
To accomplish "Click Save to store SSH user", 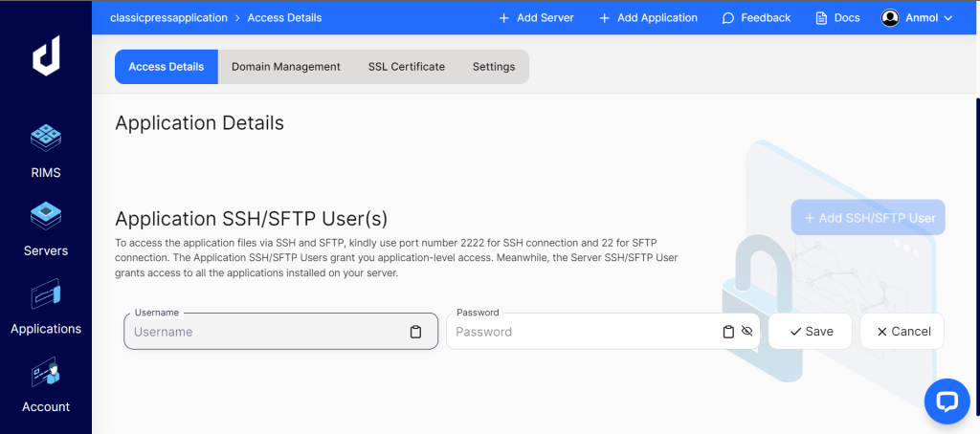I will pyautogui.click(x=811, y=331).
